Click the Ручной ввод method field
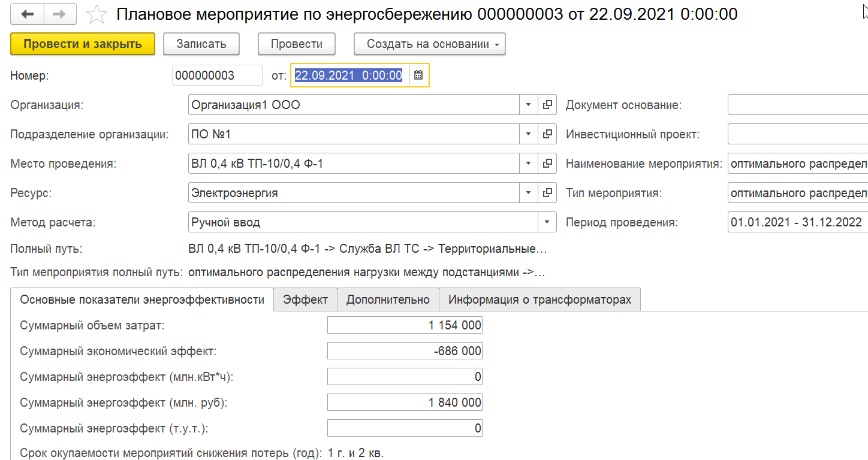The image size is (868, 460). (363, 222)
